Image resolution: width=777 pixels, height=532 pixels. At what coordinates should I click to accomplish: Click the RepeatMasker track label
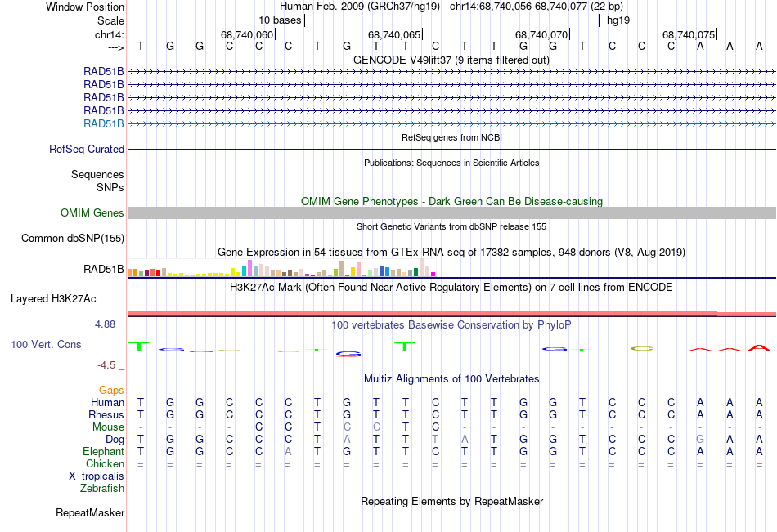[90, 512]
